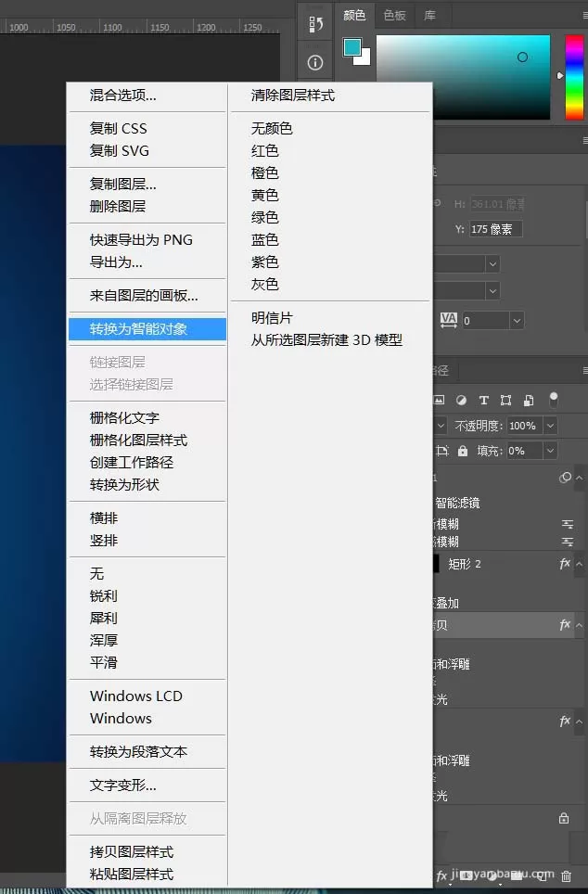This screenshot has height=894, width=588.
Task: Choose 混合选项... from context menu
Action: point(147,96)
